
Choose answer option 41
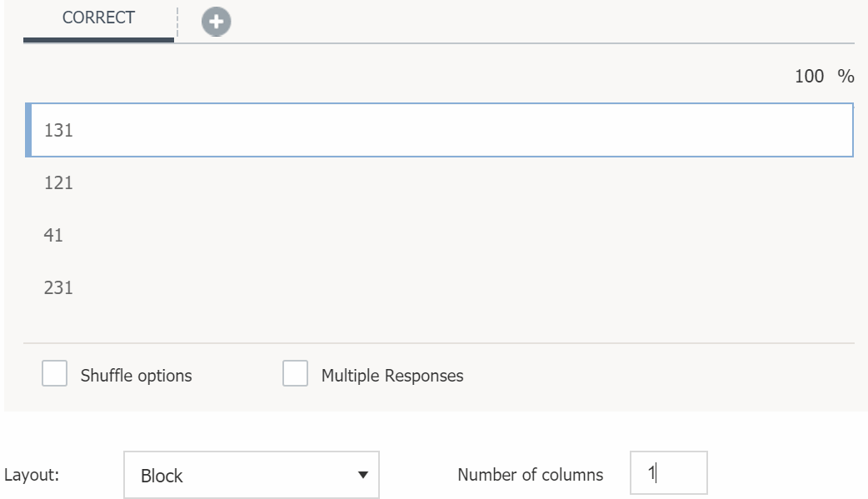(x=53, y=236)
